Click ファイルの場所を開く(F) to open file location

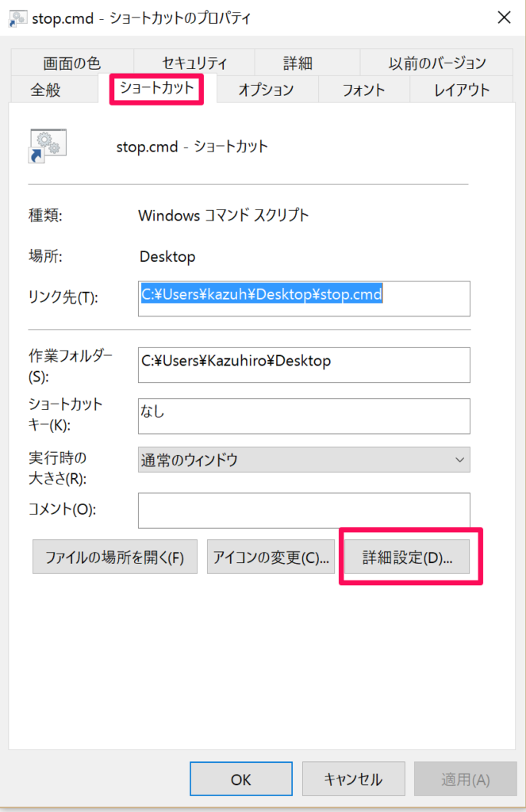[114, 556]
